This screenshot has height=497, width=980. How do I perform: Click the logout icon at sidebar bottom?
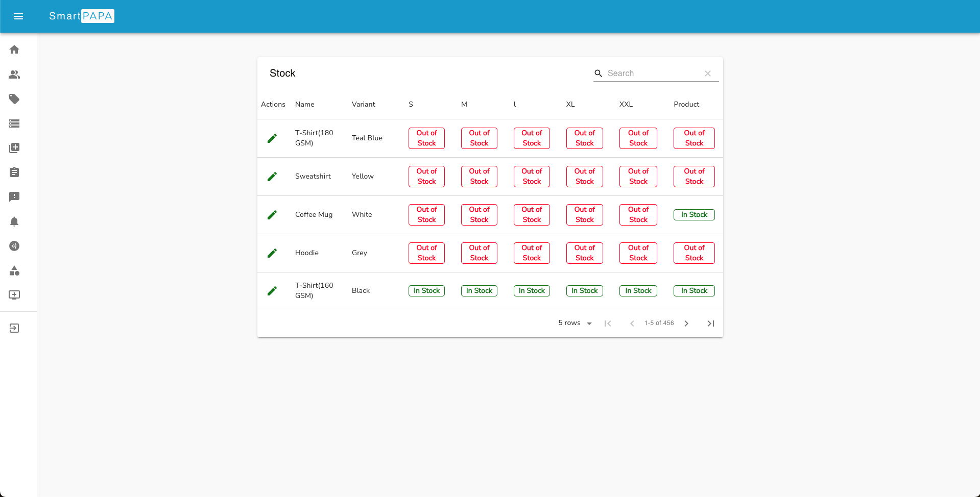click(14, 328)
